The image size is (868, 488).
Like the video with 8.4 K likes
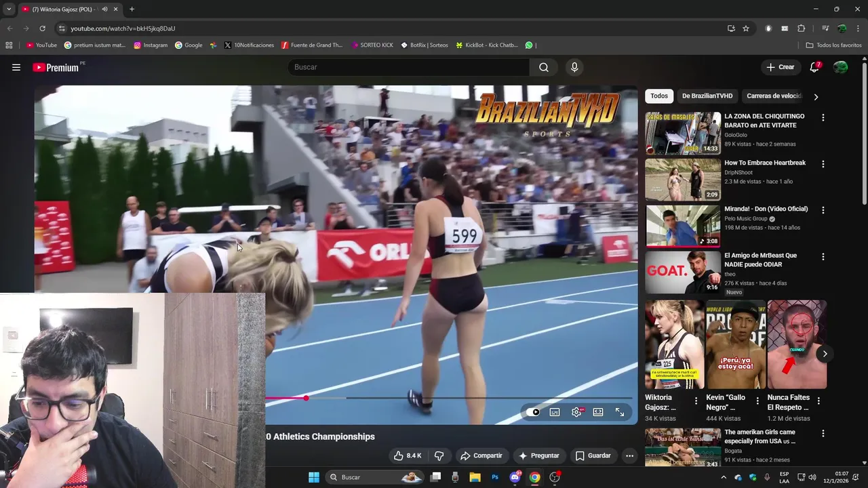pos(408,455)
